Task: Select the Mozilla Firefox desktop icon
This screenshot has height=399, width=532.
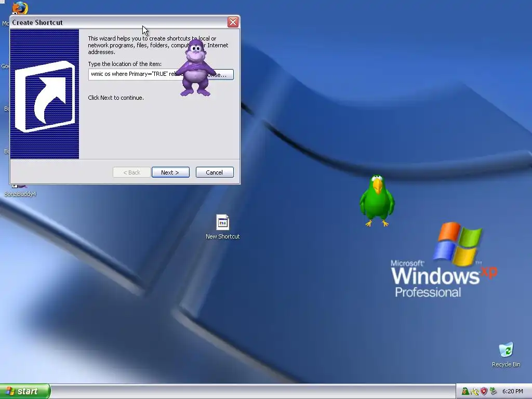Action: 20,8
